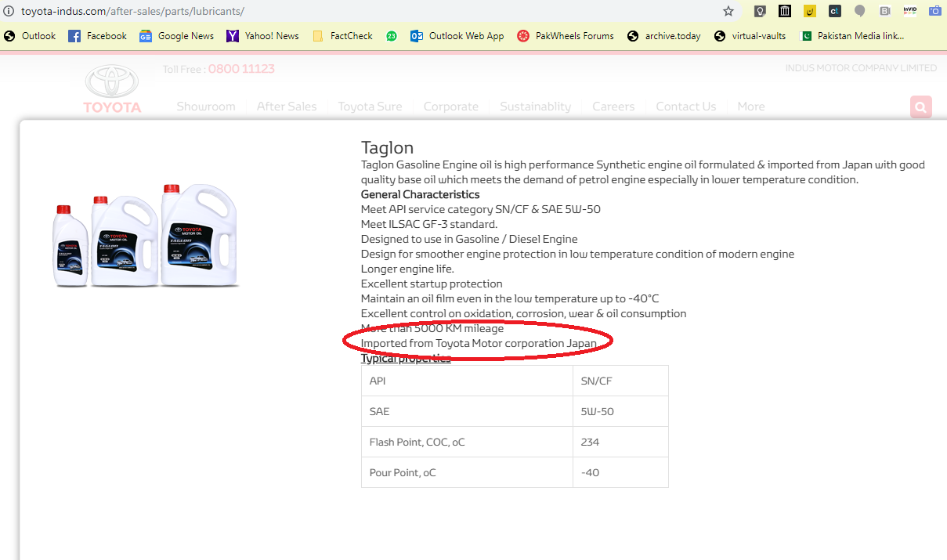Open the Facebook bookmark

98,36
